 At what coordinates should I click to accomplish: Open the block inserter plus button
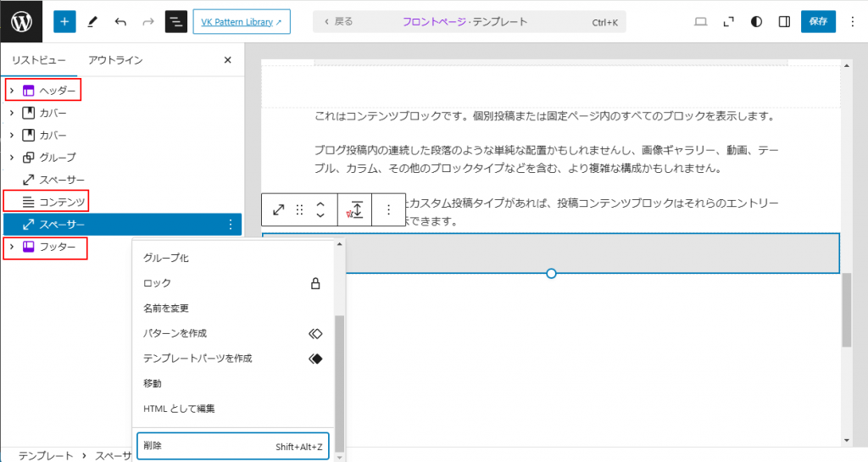(64, 21)
